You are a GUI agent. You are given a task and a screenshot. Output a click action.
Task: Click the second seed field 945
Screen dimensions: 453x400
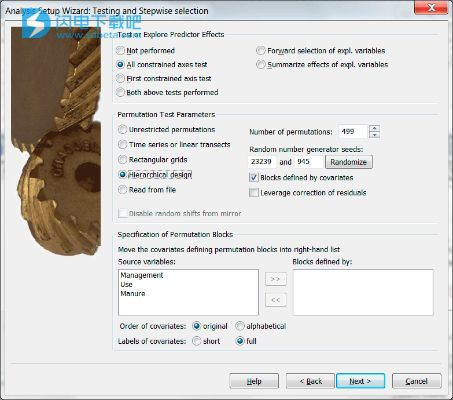click(x=309, y=162)
